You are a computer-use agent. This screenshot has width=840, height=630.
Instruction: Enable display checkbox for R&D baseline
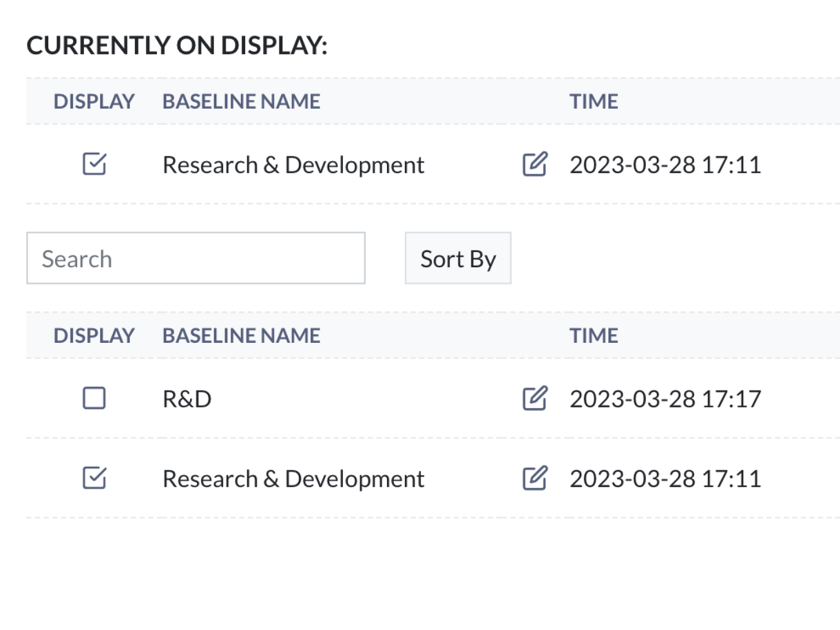(x=94, y=398)
